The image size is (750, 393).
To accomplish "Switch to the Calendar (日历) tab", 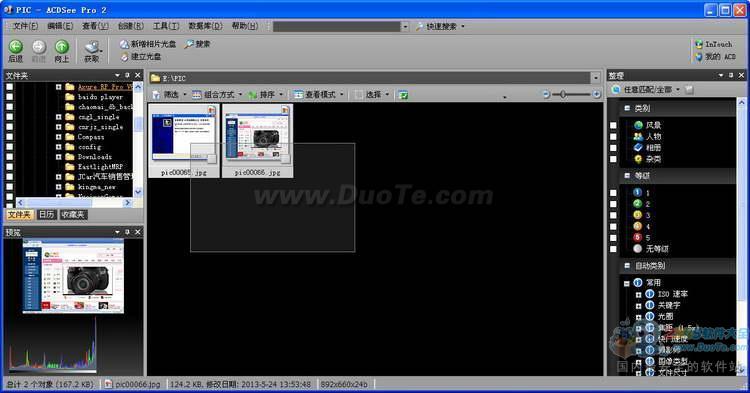I will (46, 215).
